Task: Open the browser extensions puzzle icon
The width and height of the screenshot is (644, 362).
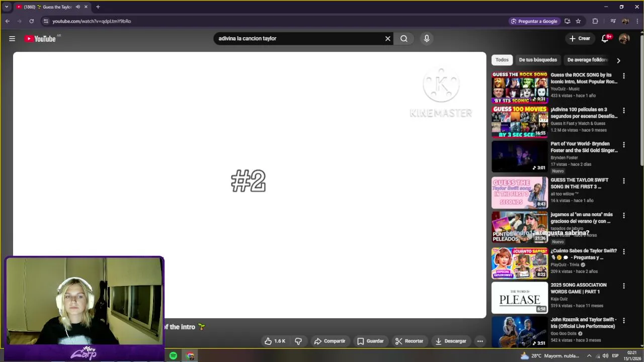Action: click(x=595, y=21)
